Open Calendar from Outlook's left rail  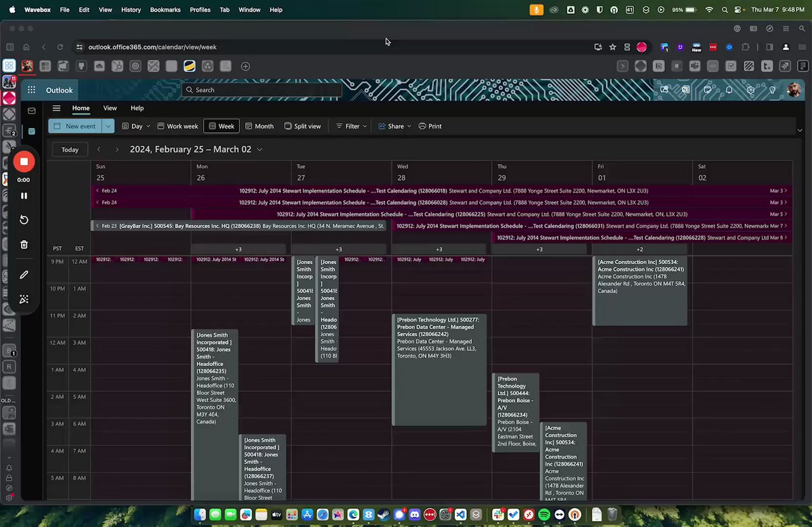click(x=32, y=131)
